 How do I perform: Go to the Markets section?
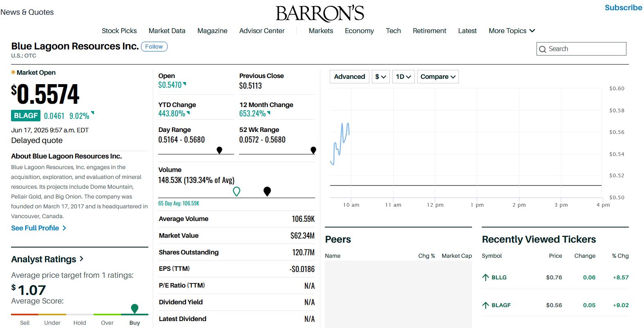tap(321, 31)
